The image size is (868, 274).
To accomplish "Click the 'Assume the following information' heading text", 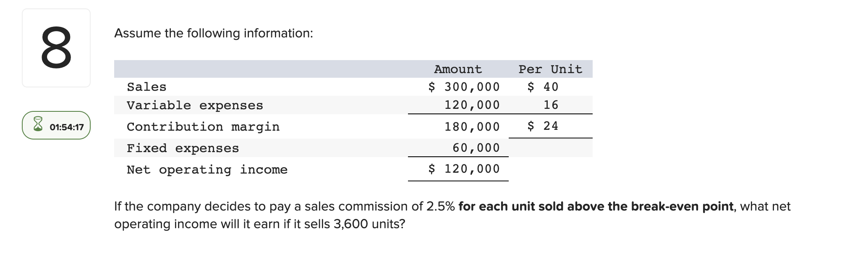I will 214,33.
